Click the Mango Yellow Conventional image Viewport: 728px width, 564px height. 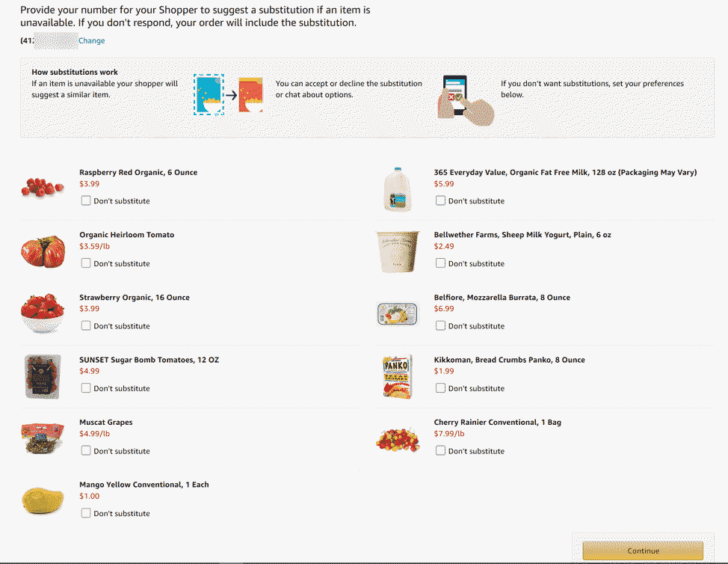(x=43, y=500)
